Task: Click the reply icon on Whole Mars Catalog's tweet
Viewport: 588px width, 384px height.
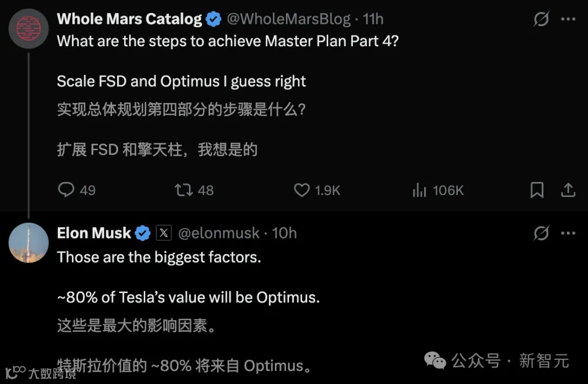Action: click(66, 190)
